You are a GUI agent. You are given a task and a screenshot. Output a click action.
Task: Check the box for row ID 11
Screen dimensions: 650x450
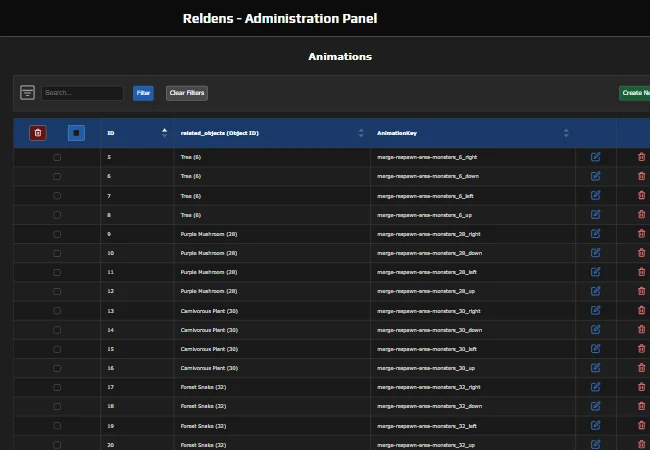pyautogui.click(x=57, y=272)
